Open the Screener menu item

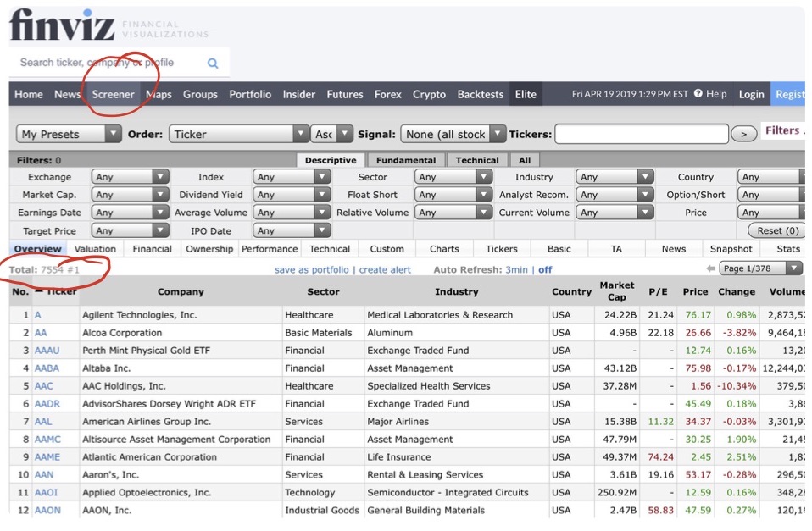[113, 94]
